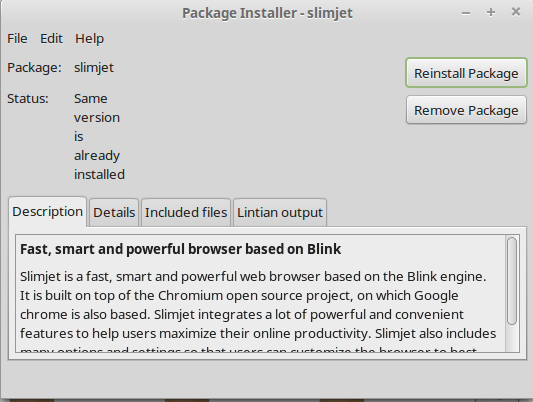Click the description scrollbar handle
The height and width of the screenshot is (402, 533).
tap(512, 281)
